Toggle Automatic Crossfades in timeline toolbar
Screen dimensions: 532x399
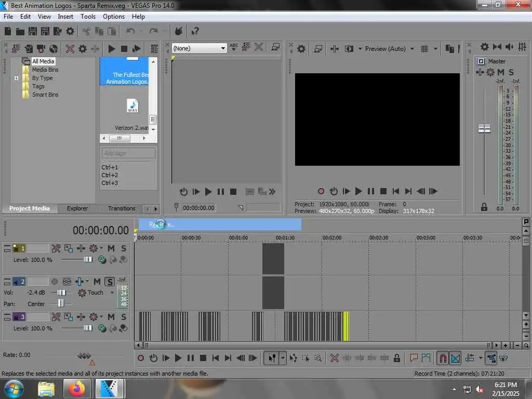point(455,358)
